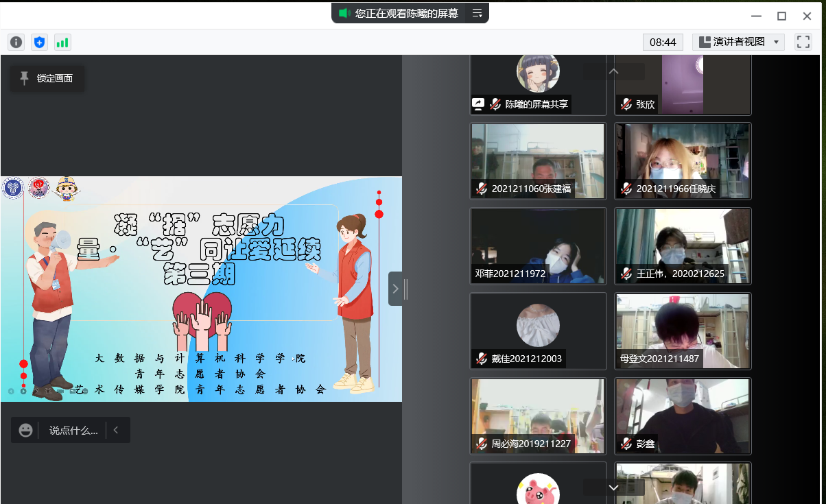Click the screen-share icon on 陈曦's tile
The image size is (826, 504).
click(x=478, y=104)
